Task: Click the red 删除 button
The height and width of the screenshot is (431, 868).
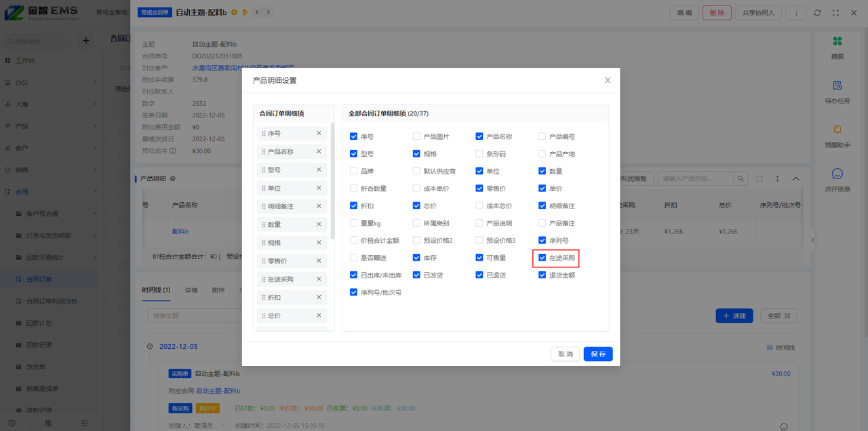Action: pyautogui.click(x=717, y=12)
